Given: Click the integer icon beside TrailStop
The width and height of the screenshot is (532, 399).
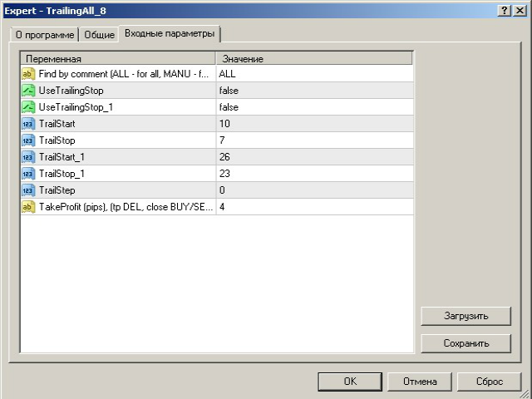Looking at the screenshot, I should (x=28, y=140).
